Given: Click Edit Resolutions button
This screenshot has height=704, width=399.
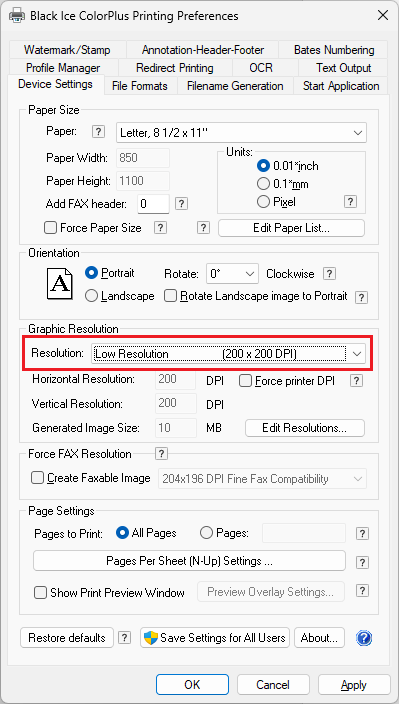Looking at the screenshot, I should point(305,428).
